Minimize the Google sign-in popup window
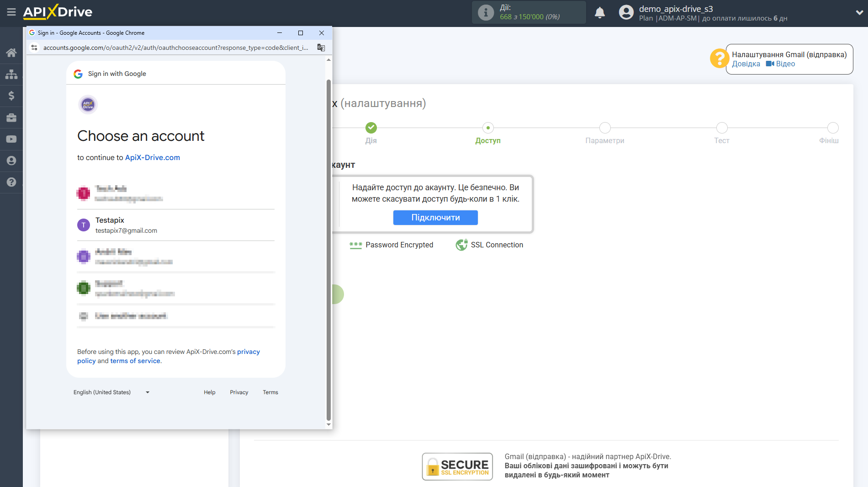 click(x=280, y=33)
